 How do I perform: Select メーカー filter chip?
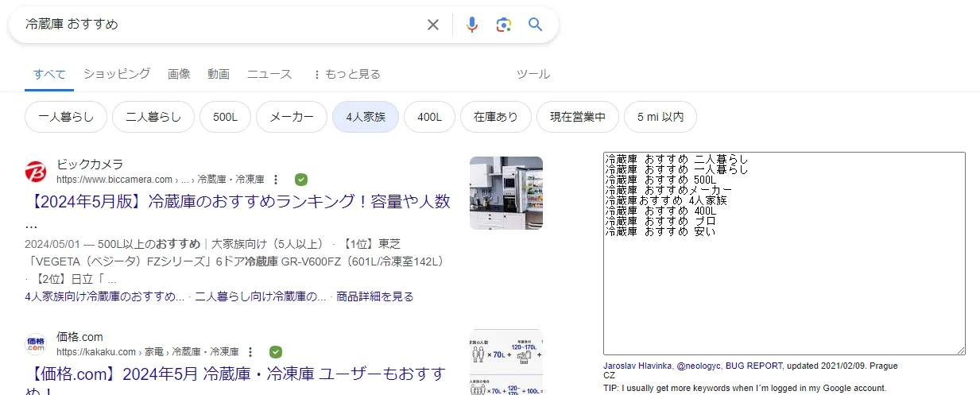pyautogui.click(x=292, y=117)
